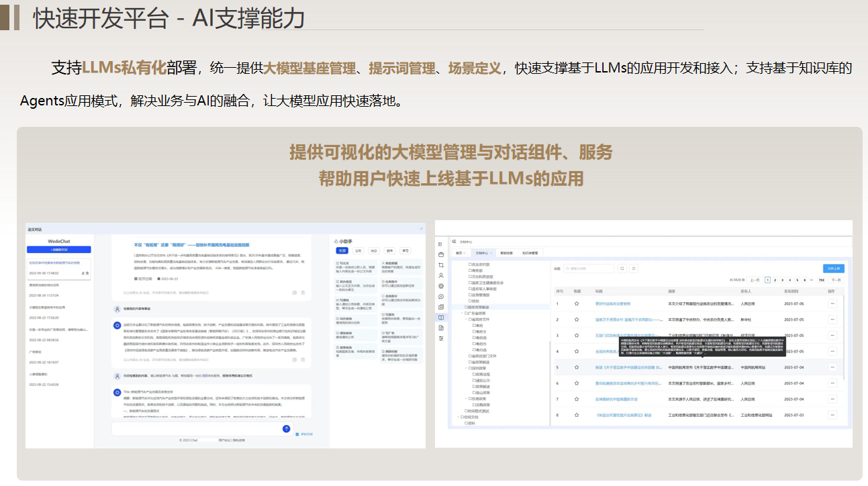Click the blue 文件上传 button

click(x=832, y=269)
